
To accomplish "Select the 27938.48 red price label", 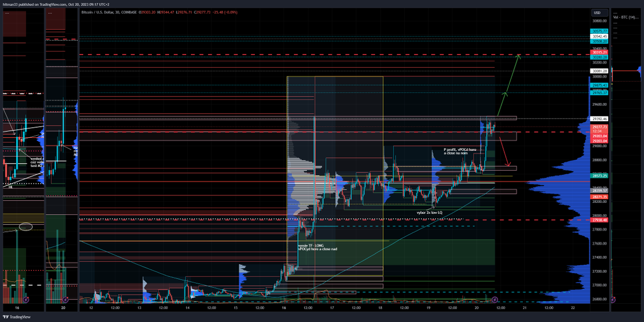I will pos(598,220).
